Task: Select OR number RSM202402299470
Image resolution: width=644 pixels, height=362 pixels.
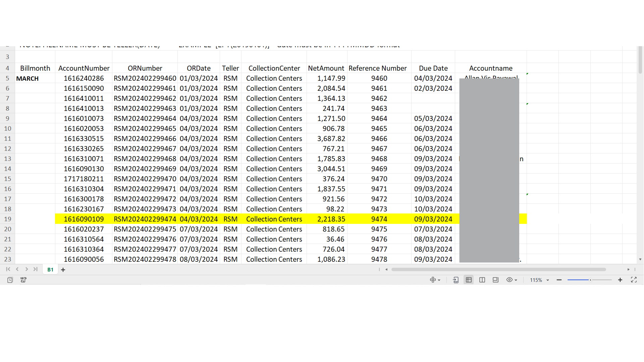Action: click(145, 179)
